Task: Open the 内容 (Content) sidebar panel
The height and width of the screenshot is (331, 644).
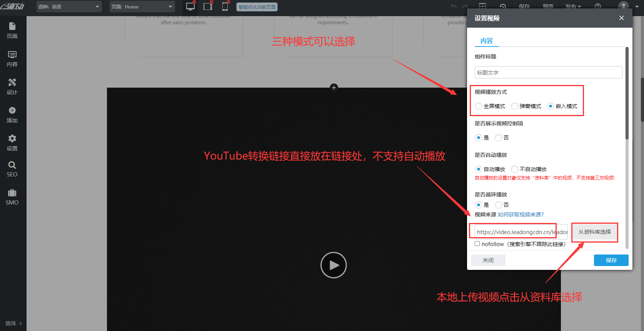Action: pyautogui.click(x=12, y=58)
